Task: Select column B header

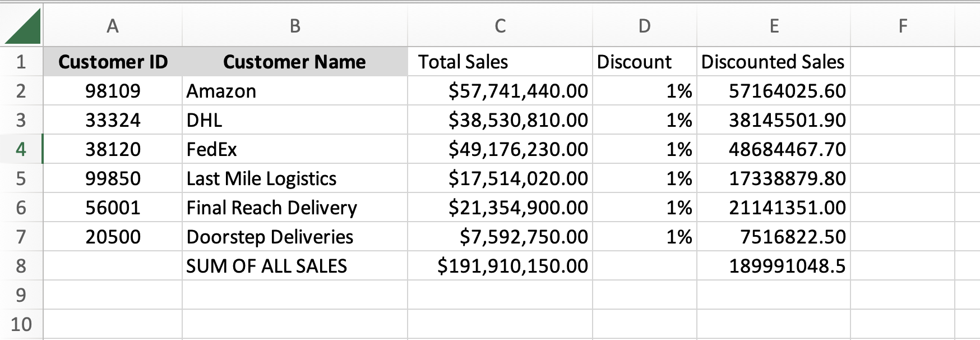Action: click(295, 26)
